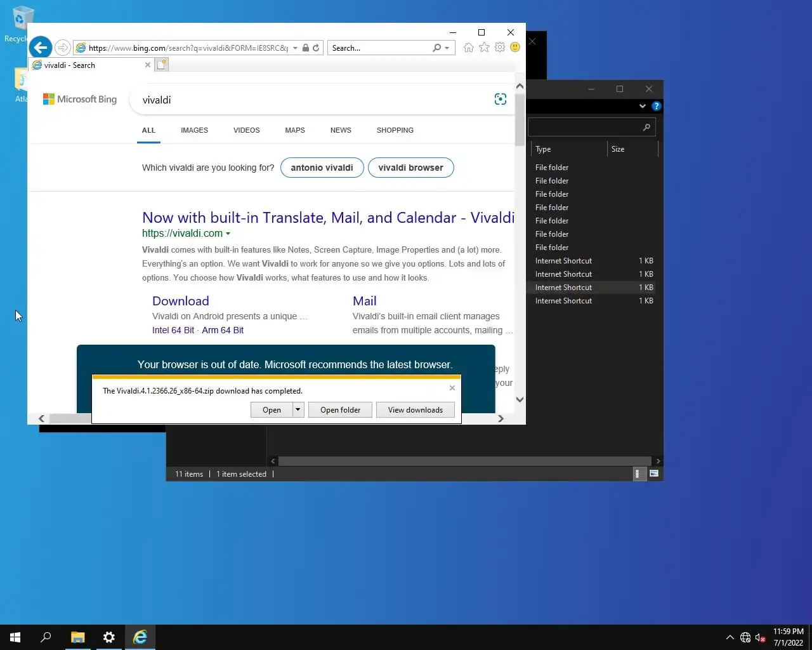Open Bing visual search camera icon
This screenshot has width=812, height=650.
click(x=500, y=99)
